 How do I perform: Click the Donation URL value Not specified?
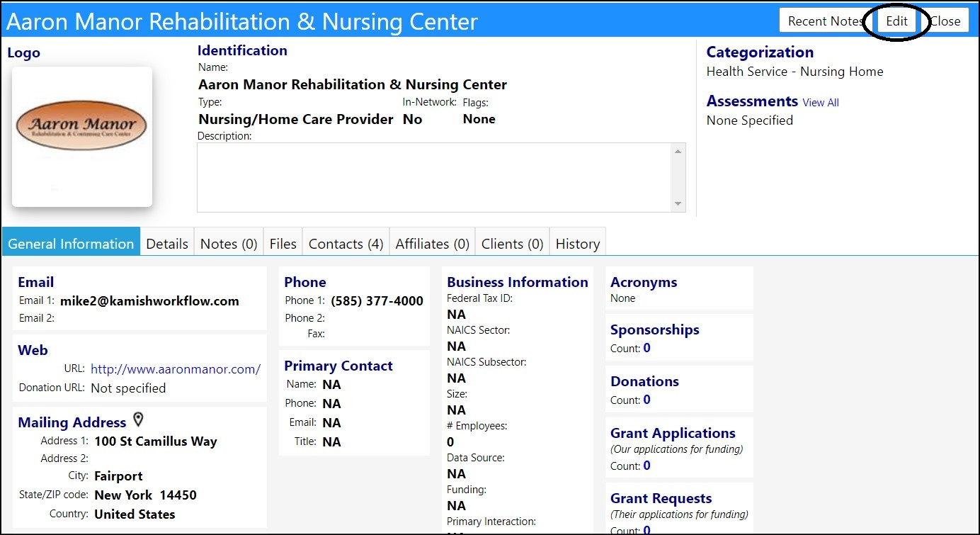(128, 388)
